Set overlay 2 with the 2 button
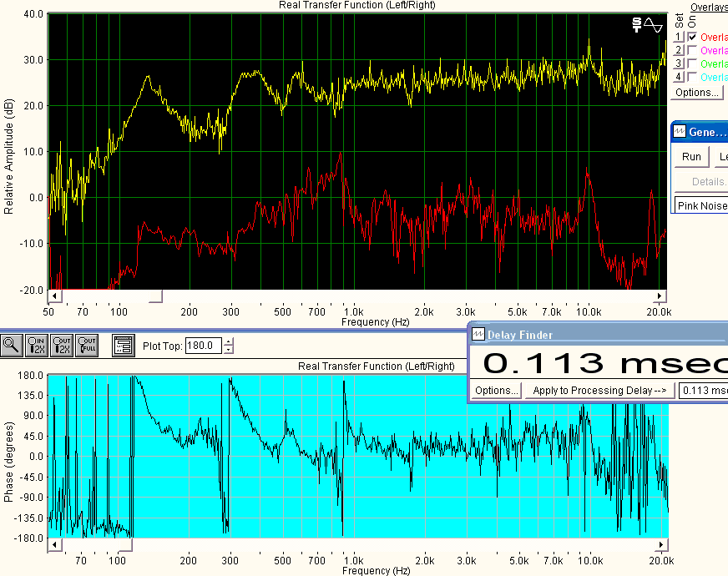The height and width of the screenshot is (576, 728). point(678,50)
